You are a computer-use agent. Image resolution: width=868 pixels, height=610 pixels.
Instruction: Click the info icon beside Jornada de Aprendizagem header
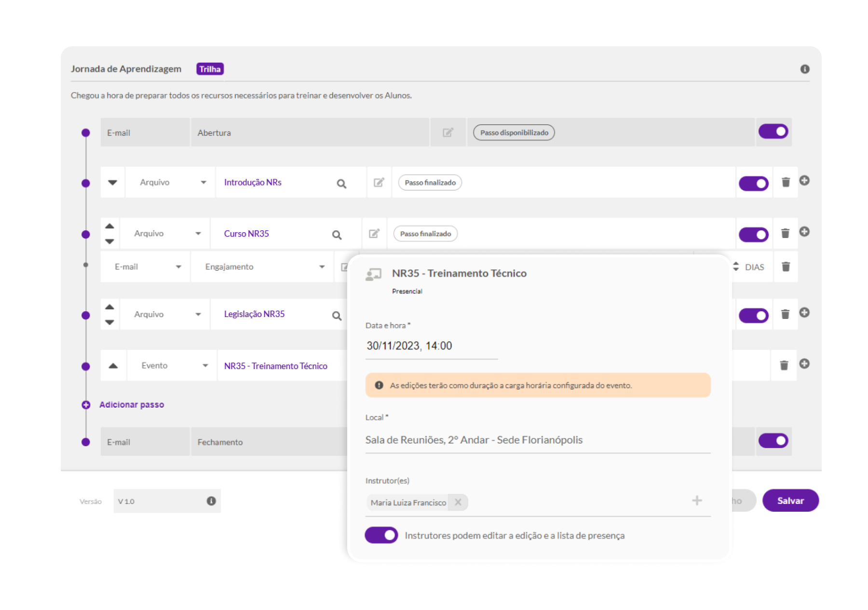804,69
